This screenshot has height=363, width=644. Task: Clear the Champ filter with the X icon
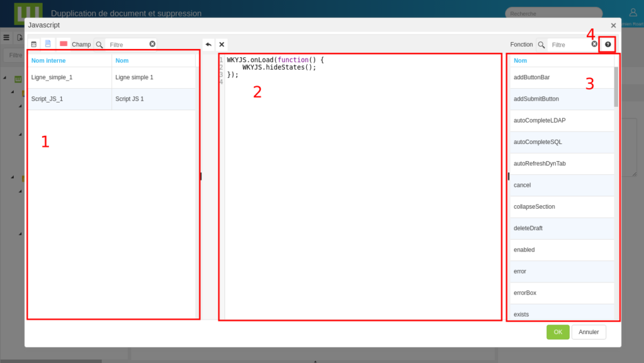tap(152, 44)
